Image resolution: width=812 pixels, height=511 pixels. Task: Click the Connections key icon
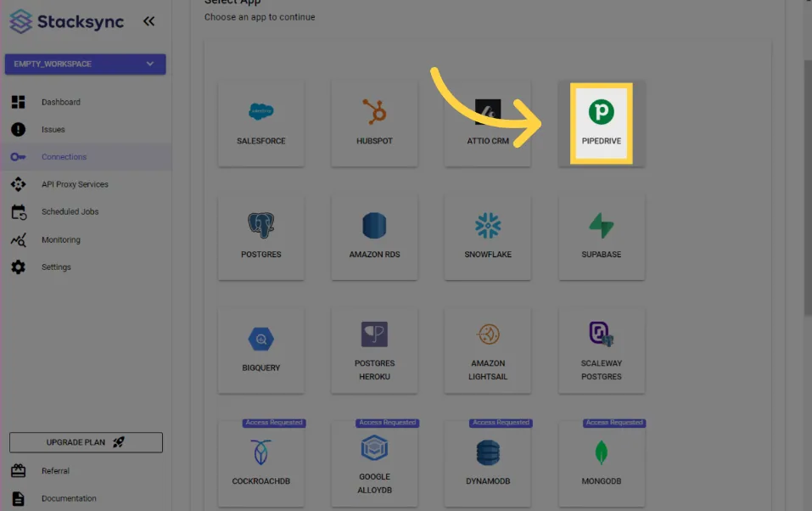coord(18,157)
